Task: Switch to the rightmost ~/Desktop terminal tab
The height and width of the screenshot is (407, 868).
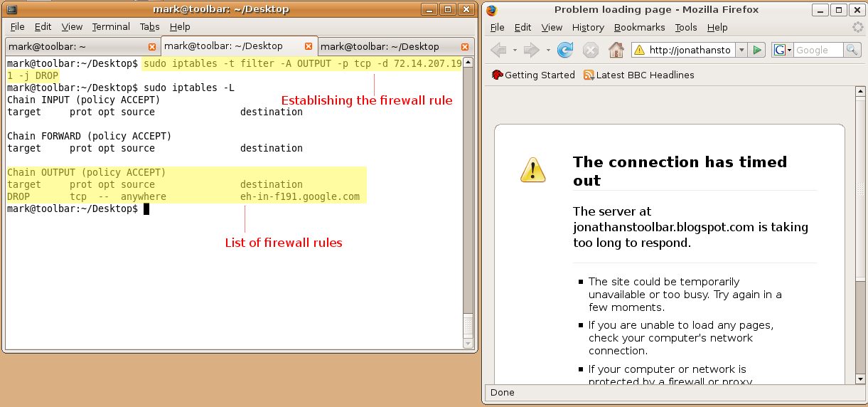Action: point(397,46)
